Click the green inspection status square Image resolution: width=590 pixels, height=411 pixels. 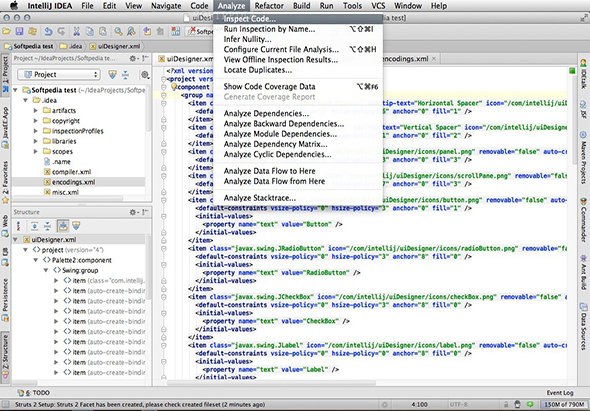pyautogui.click(x=572, y=71)
